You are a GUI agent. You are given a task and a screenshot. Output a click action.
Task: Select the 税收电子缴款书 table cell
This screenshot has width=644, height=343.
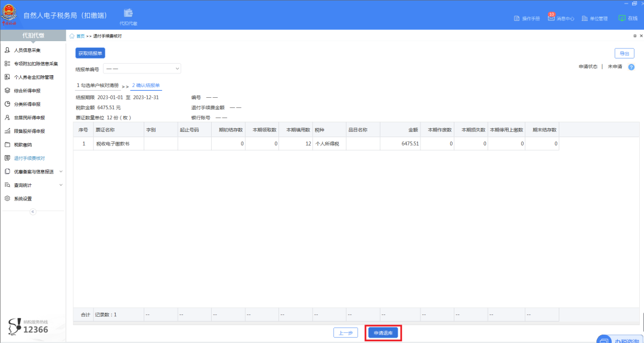pos(118,144)
